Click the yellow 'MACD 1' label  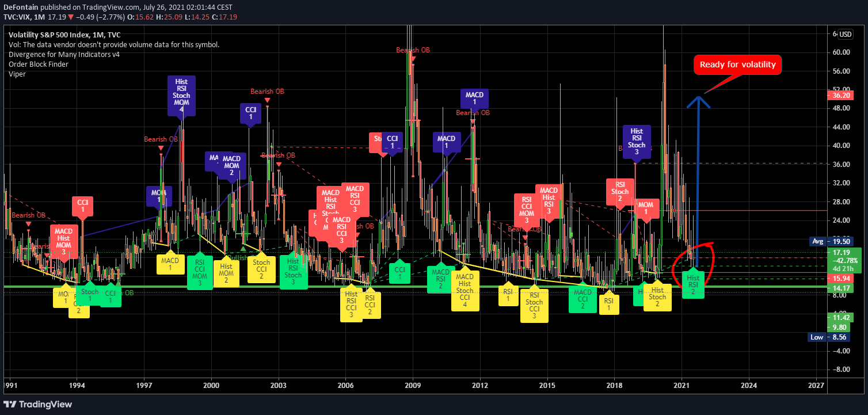coord(170,264)
